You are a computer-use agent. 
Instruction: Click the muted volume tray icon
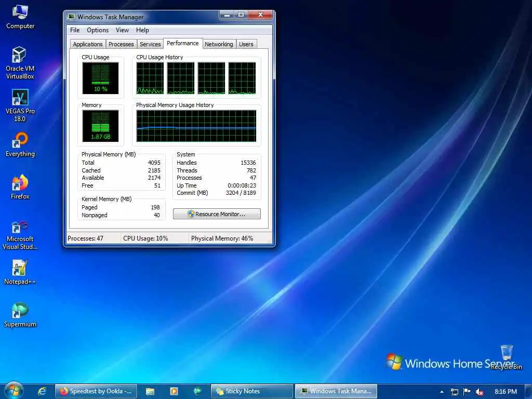[x=480, y=392]
